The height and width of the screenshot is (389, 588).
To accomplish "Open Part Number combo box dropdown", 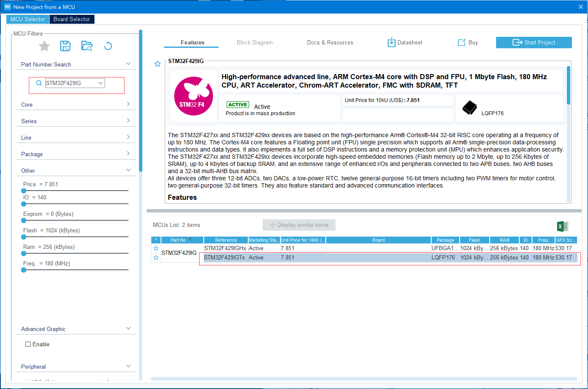I will [100, 83].
